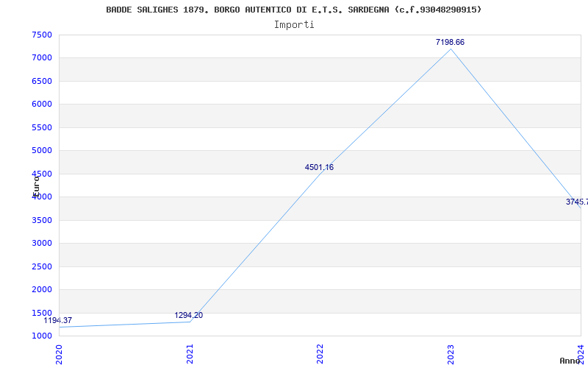
Task: Click the 6000 y-axis tick label
Action: click(x=42, y=105)
